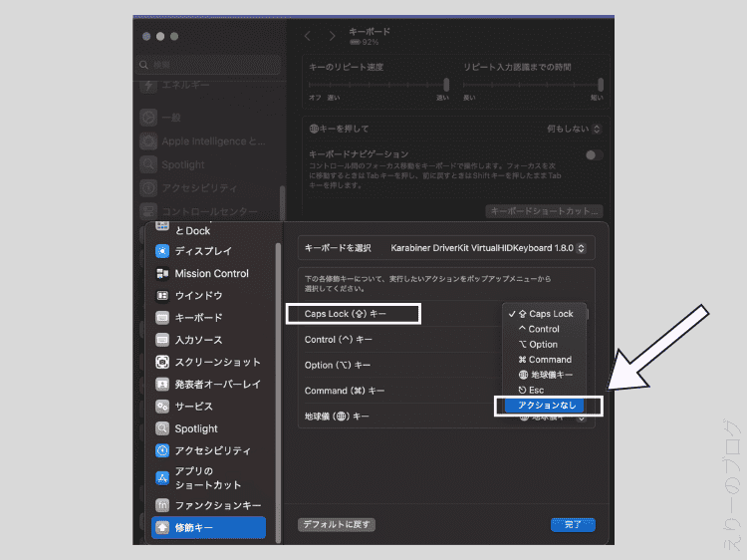Click the 完了 button
The width and height of the screenshot is (747, 560).
572,524
